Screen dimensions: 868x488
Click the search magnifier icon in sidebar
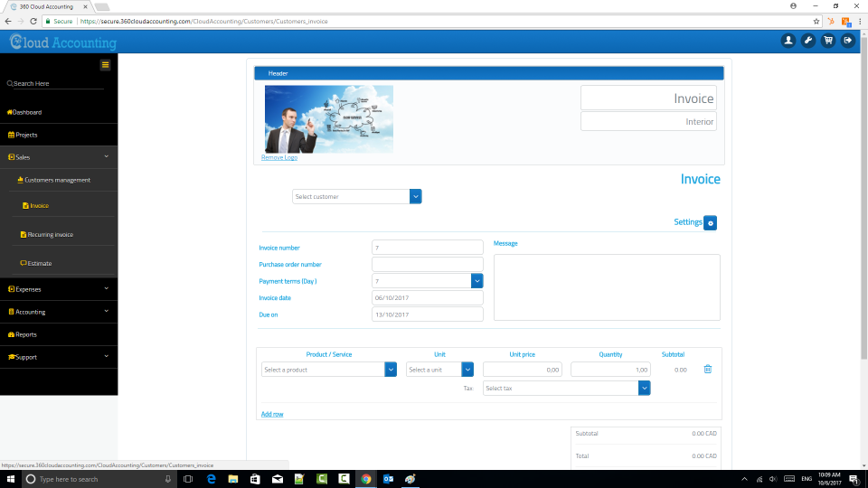(10, 83)
